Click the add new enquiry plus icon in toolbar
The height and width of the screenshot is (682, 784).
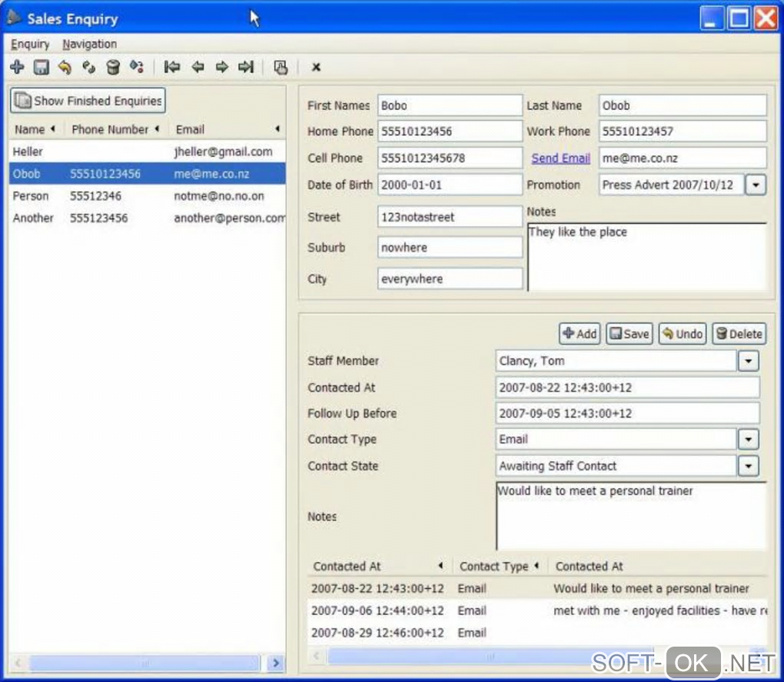pos(17,68)
